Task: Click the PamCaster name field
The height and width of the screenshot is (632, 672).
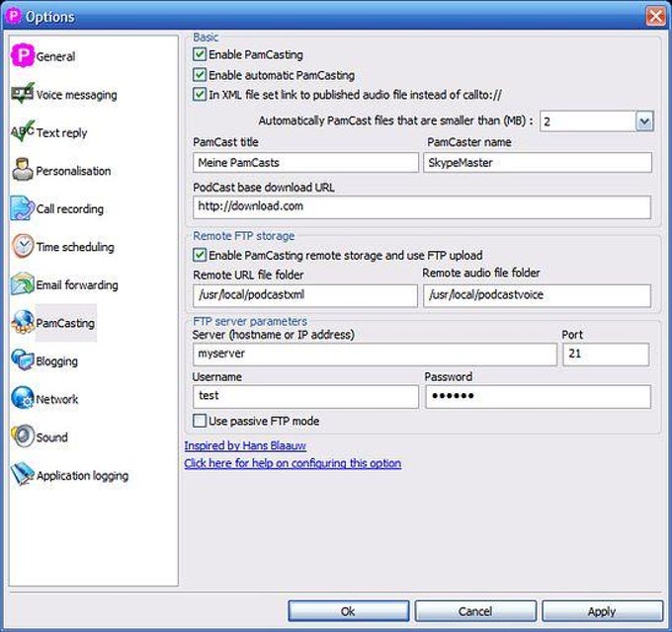Action: (538, 163)
